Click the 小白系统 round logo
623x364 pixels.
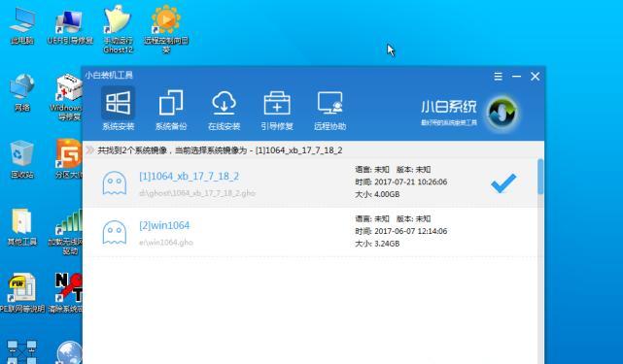tap(502, 113)
